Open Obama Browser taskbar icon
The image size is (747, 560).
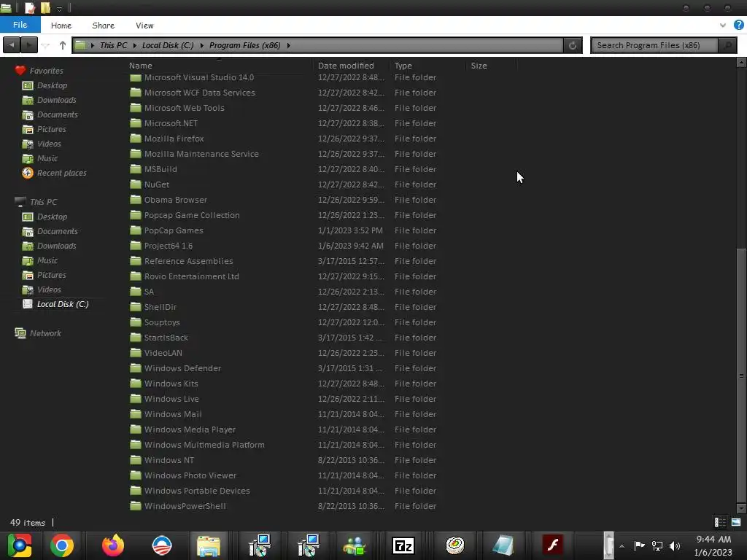[x=162, y=545]
